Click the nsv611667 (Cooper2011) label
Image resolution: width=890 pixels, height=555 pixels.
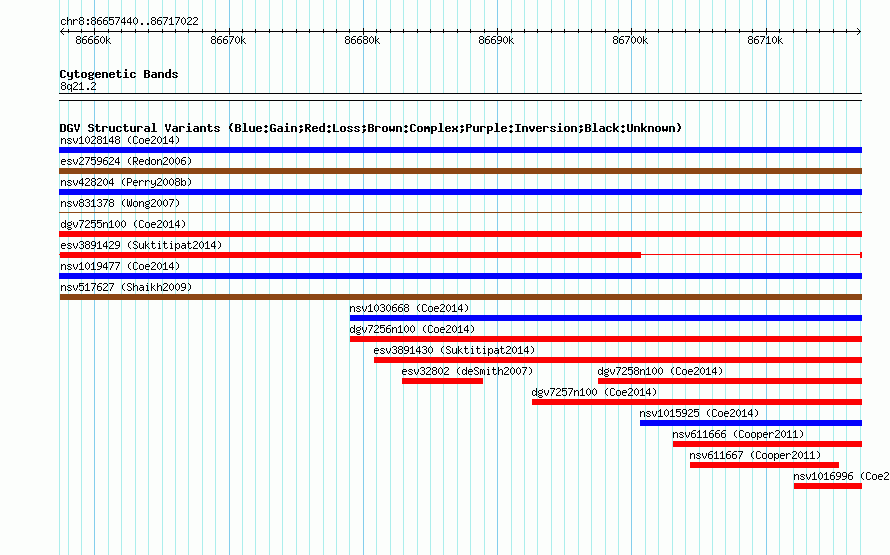coord(755,455)
